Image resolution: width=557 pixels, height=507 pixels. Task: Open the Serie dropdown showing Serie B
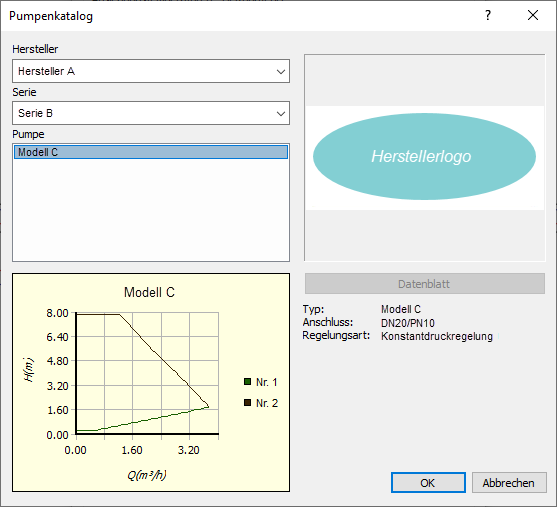pyautogui.click(x=151, y=113)
